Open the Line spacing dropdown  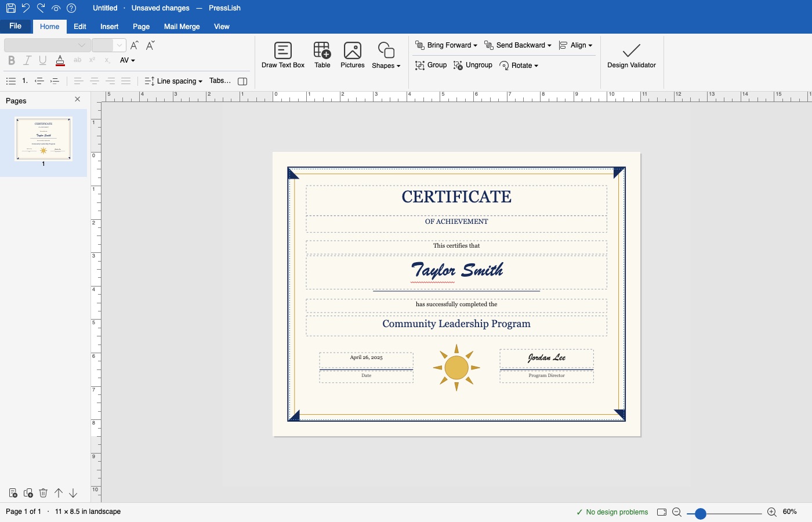pyautogui.click(x=173, y=81)
